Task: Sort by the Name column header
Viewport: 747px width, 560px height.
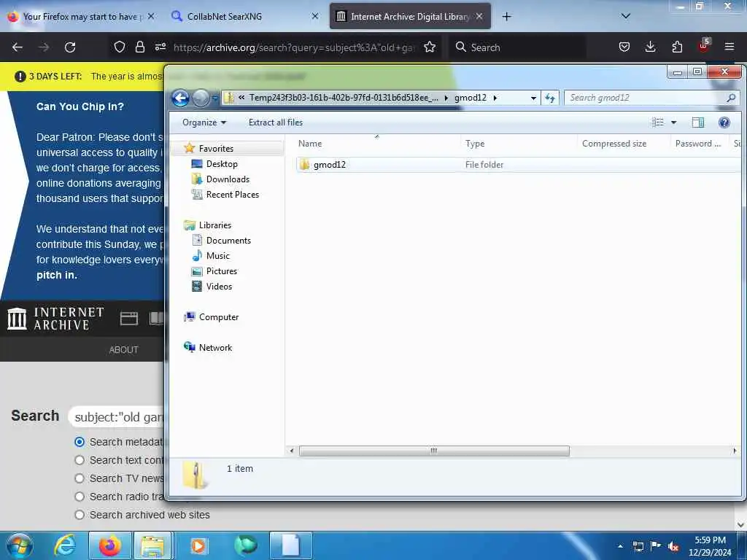Action: pyautogui.click(x=310, y=144)
